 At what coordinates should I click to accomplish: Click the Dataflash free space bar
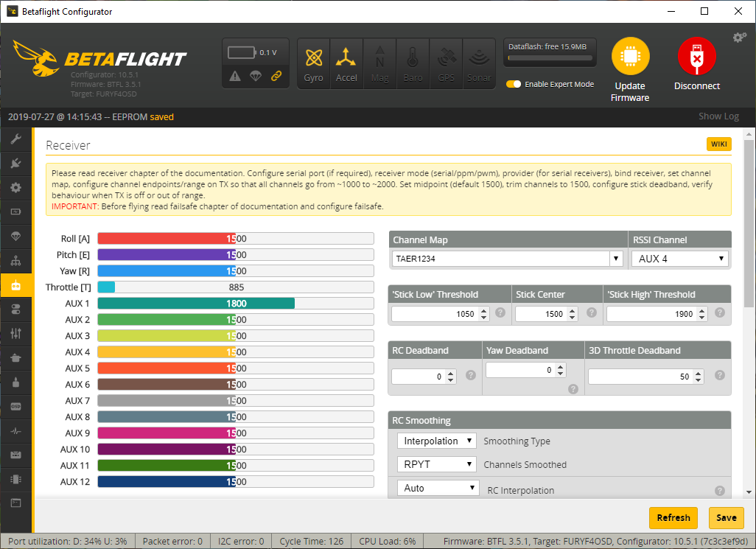tap(550, 57)
